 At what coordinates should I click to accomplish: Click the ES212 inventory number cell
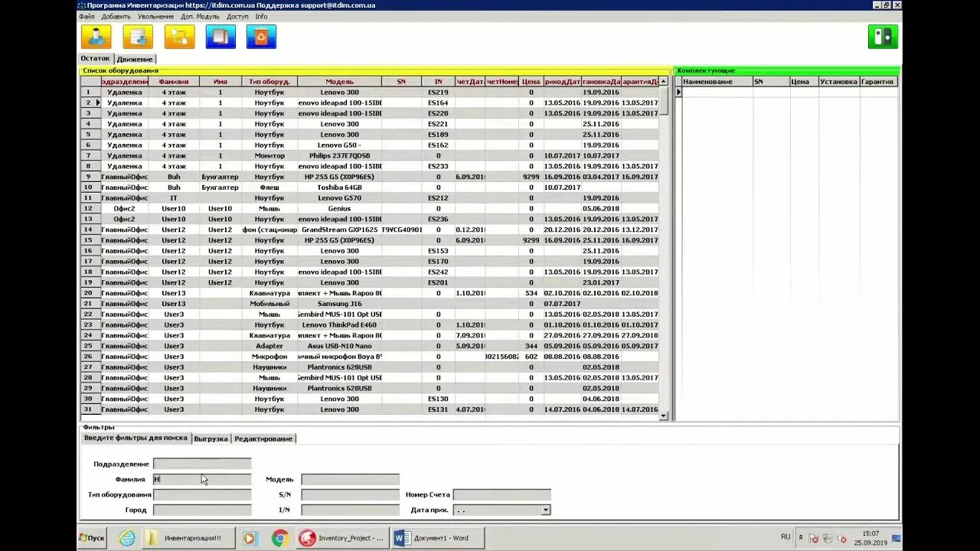(438, 198)
